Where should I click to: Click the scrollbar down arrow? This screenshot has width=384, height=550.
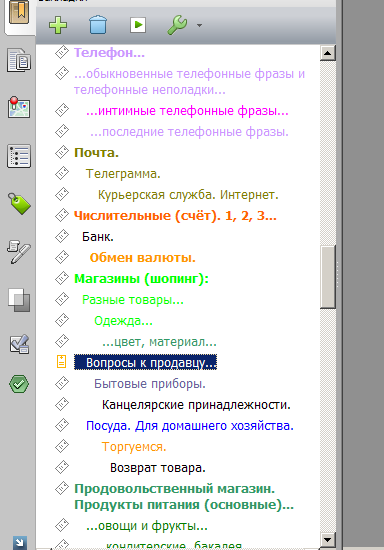click(328, 540)
